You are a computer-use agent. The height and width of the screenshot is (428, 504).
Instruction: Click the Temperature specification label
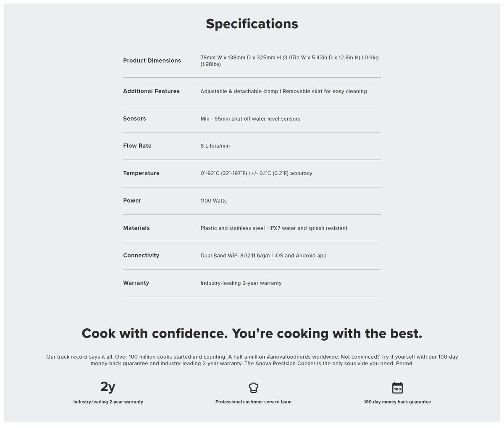(141, 173)
